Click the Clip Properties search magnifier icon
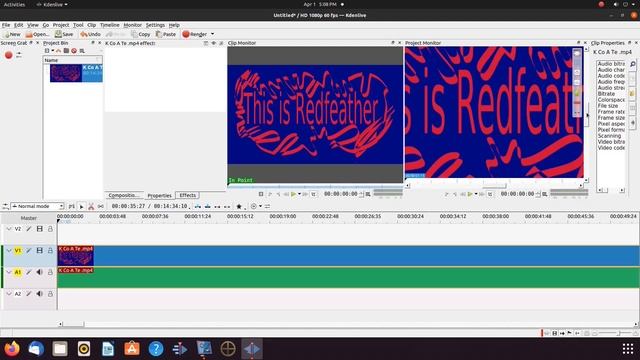 [x=633, y=64]
